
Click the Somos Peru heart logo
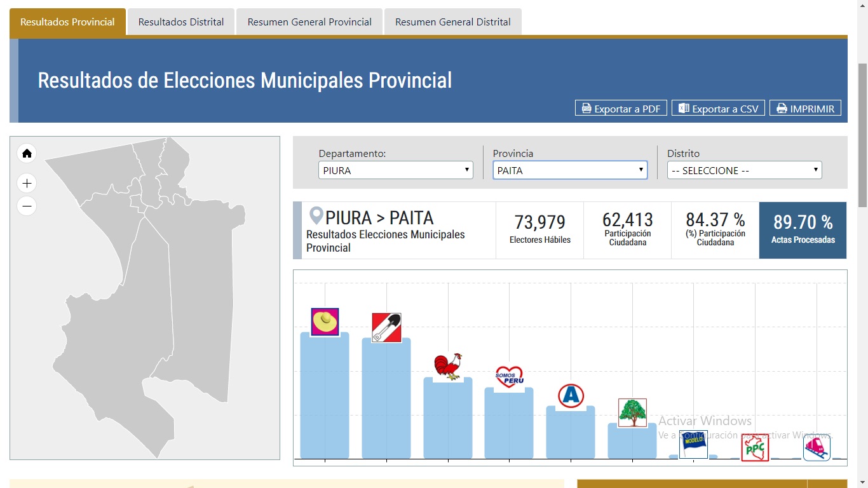(x=509, y=377)
